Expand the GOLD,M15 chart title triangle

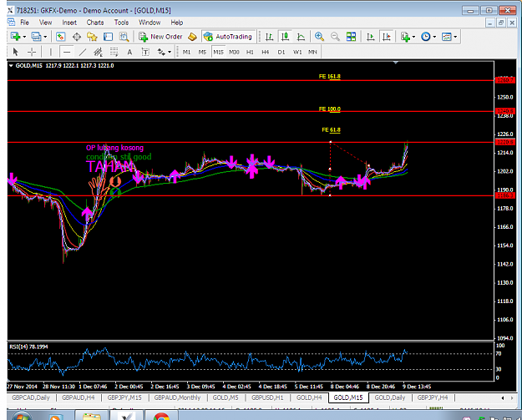pyautogui.click(x=11, y=66)
